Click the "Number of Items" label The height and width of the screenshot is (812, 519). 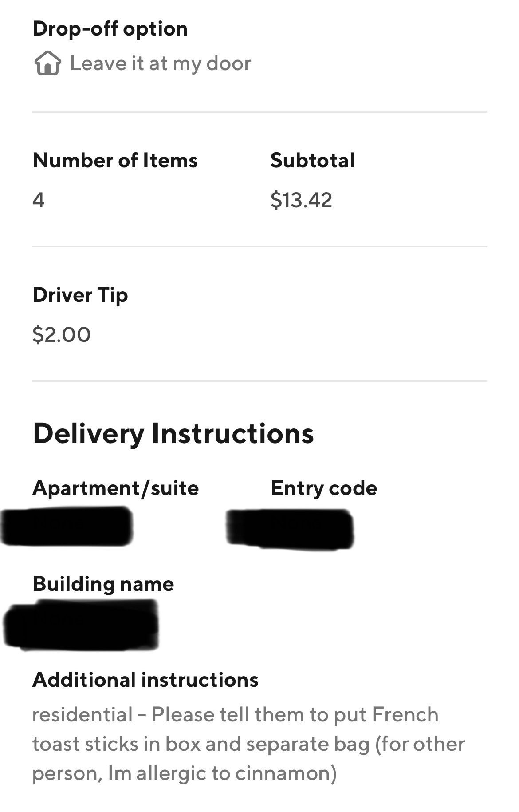[x=115, y=160]
